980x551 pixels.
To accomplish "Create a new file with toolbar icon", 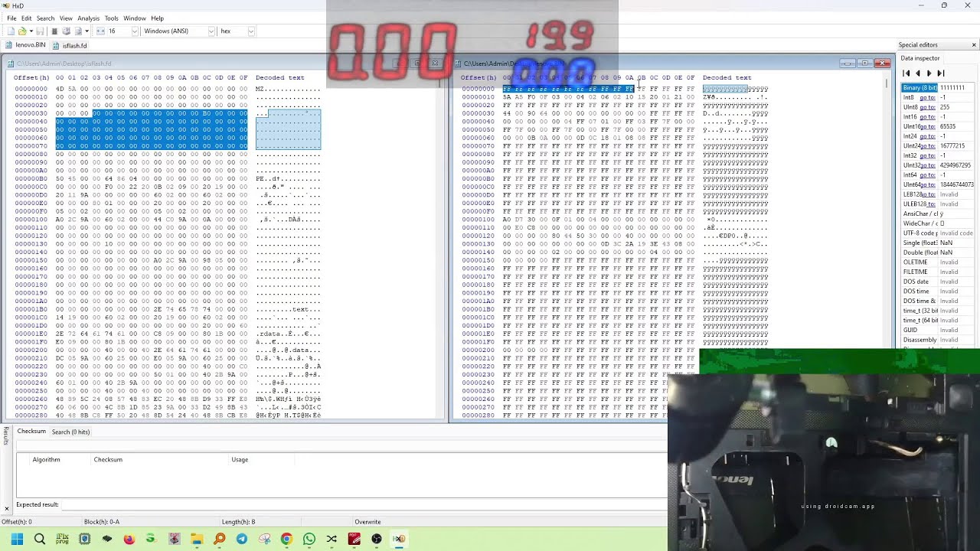I will [11, 31].
